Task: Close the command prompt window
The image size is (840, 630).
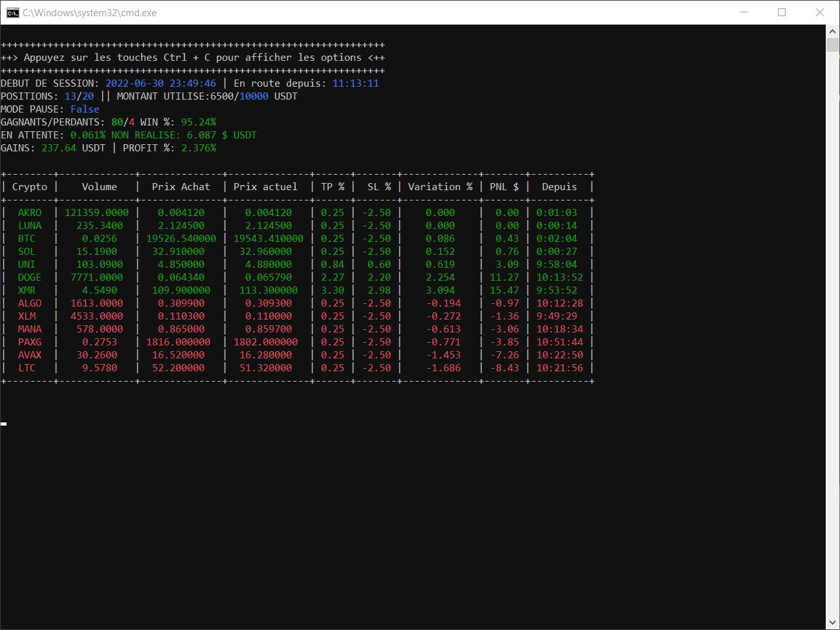Action: [x=820, y=12]
